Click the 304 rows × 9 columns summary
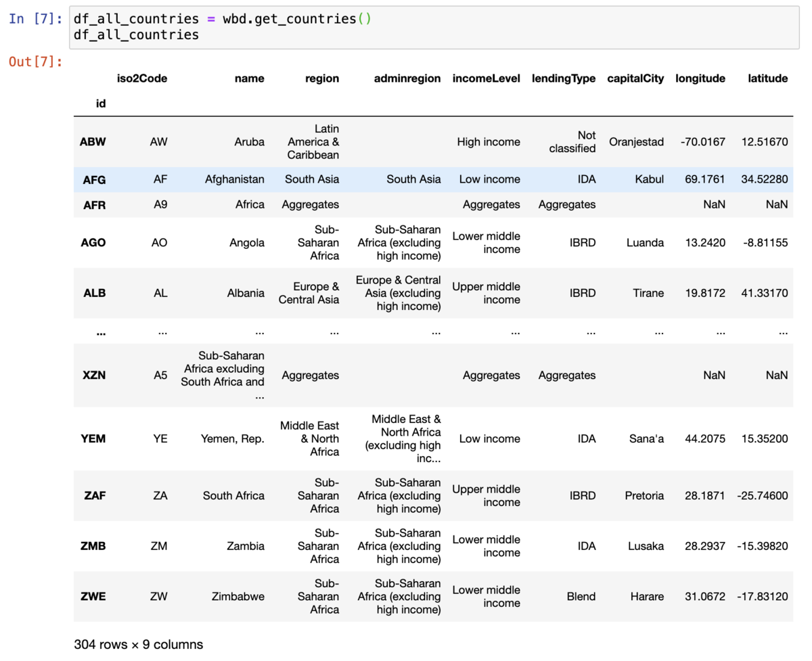The height and width of the screenshot is (661, 812). point(138,645)
